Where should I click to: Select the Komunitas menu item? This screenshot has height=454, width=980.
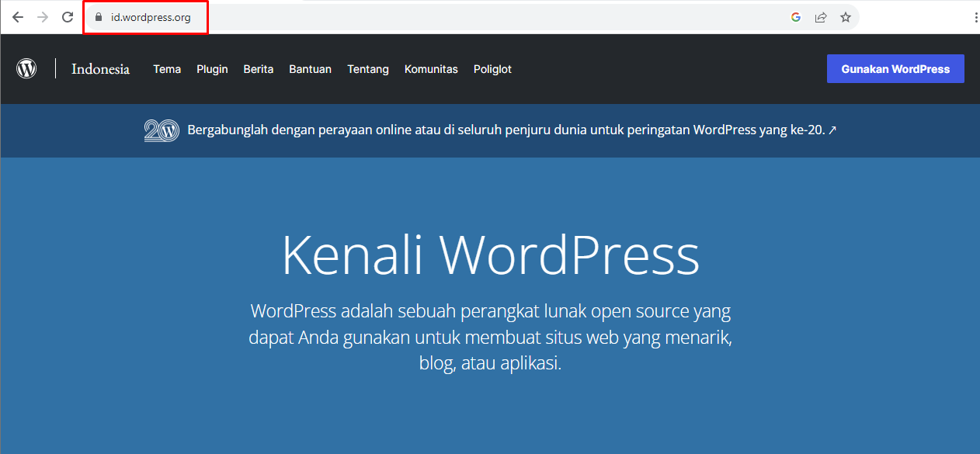[x=431, y=69]
